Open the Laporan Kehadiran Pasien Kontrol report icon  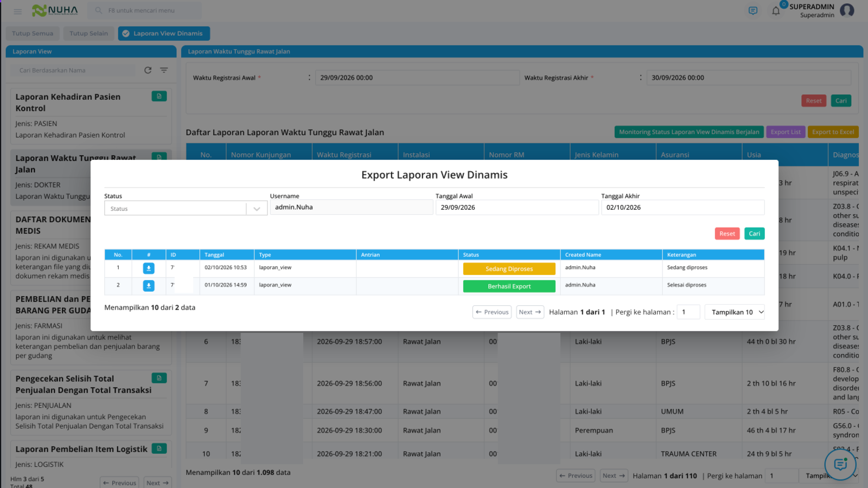159,97
